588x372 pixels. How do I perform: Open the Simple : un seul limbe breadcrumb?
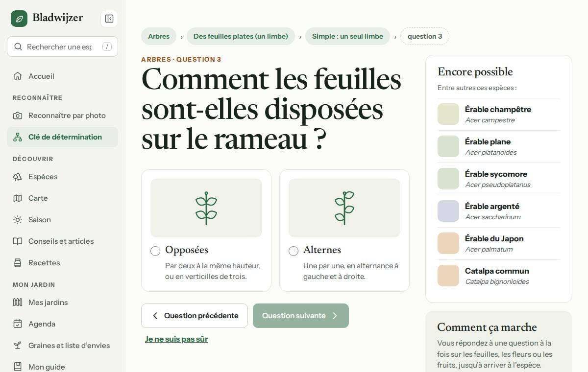click(347, 36)
